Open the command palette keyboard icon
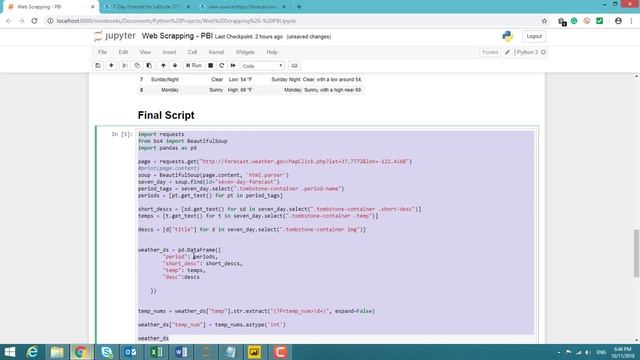 [x=294, y=66]
